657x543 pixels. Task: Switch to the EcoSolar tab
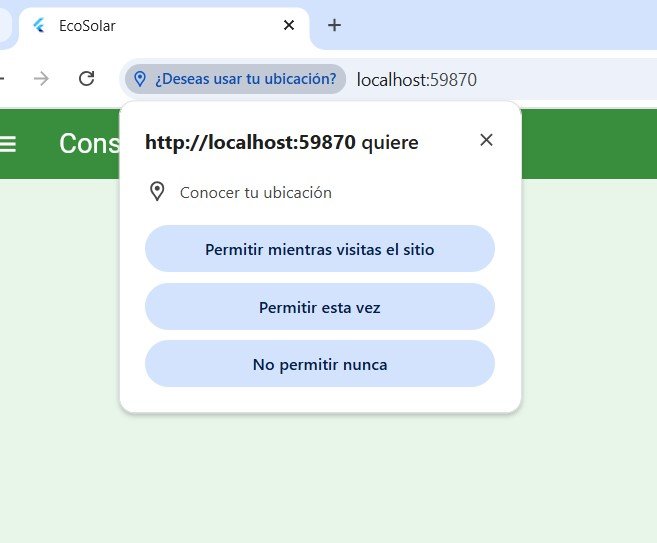point(164,26)
